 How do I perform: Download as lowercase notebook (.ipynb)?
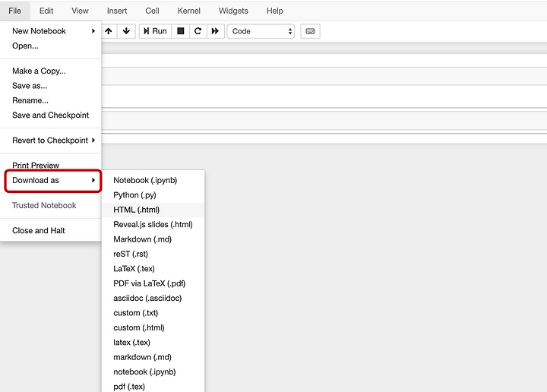point(153,371)
